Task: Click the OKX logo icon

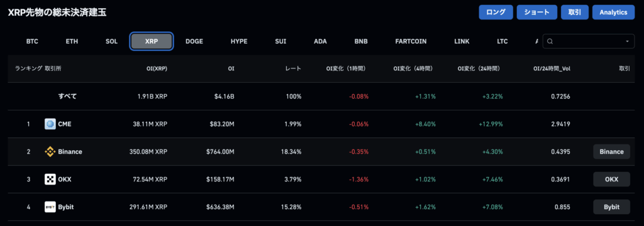Action: click(x=50, y=180)
